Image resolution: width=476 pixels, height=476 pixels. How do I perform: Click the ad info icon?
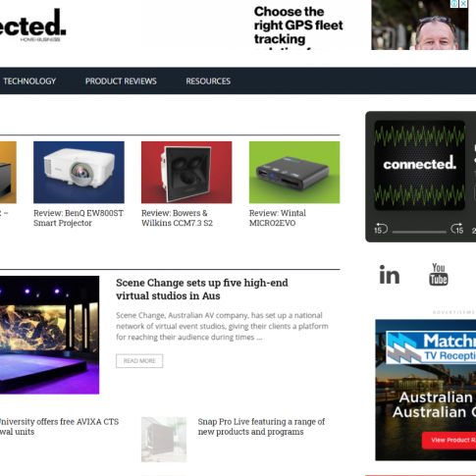coord(454,4)
